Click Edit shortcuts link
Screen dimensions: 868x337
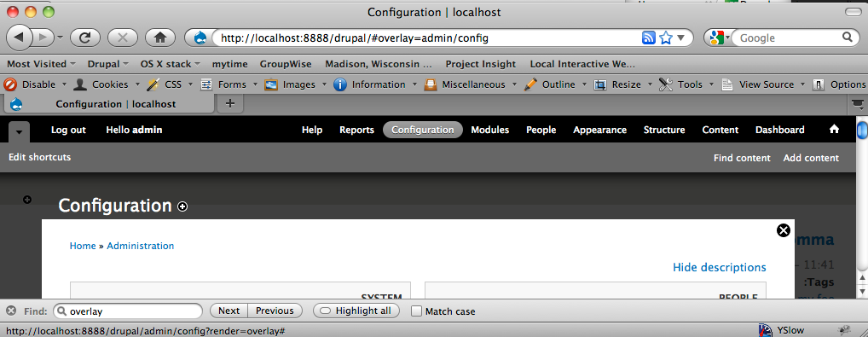point(40,158)
